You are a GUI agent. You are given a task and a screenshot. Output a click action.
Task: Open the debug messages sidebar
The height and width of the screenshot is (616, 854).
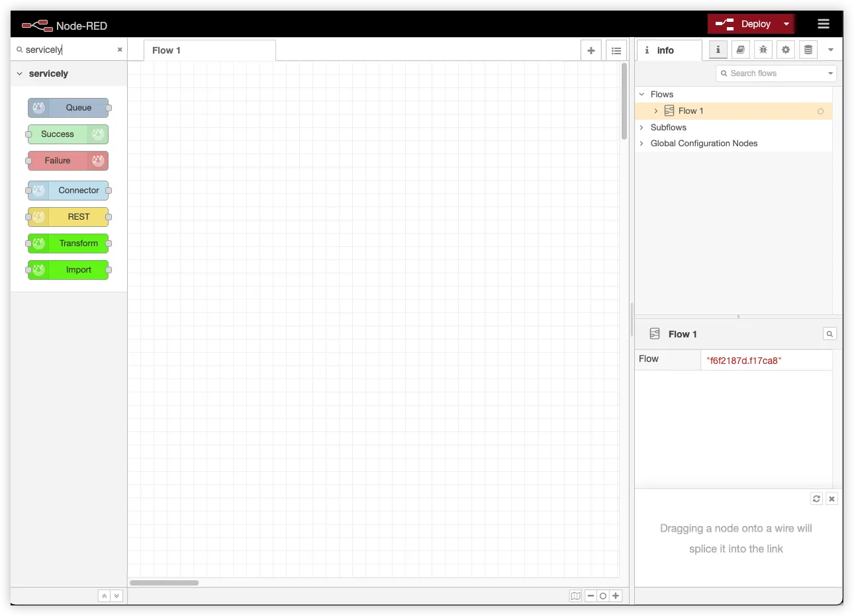point(763,50)
